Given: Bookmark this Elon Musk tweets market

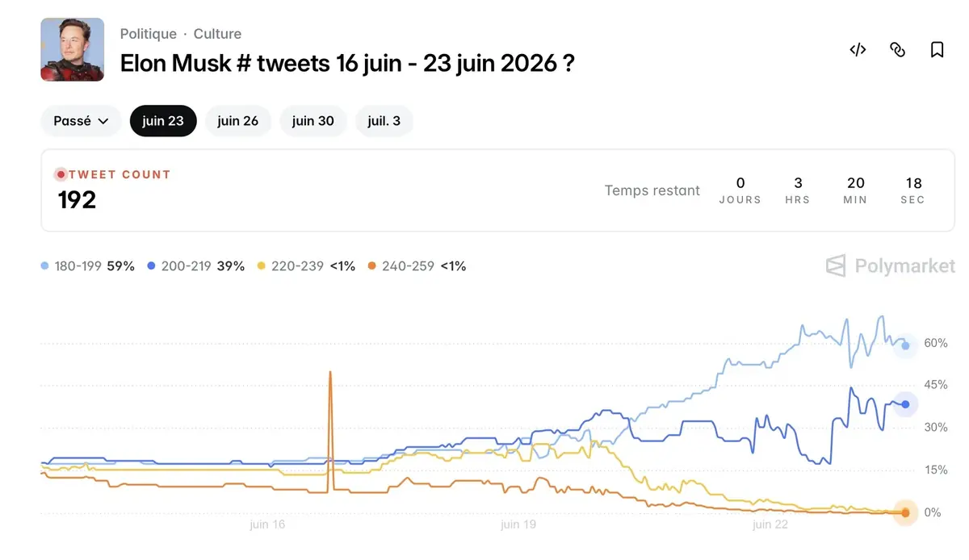Looking at the screenshot, I should tap(937, 50).
